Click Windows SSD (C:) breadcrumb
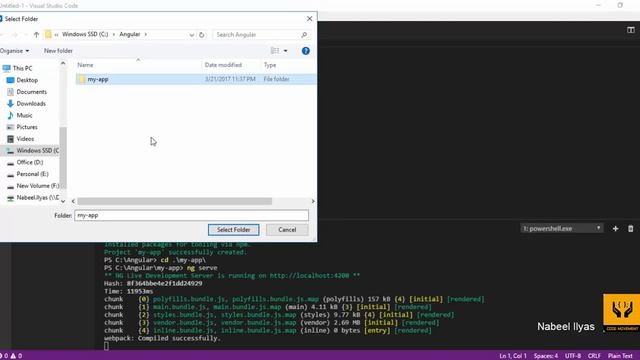Image resolution: width=640 pixels, height=360 pixels. (85, 34)
